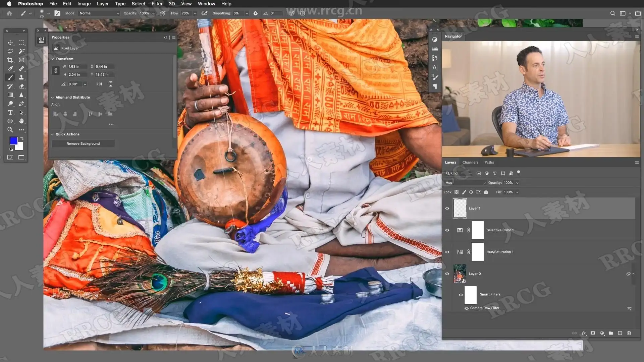Image resolution: width=644 pixels, height=362 pixels.
Task: Select the Type tool
Action: [x=10, y=112]
